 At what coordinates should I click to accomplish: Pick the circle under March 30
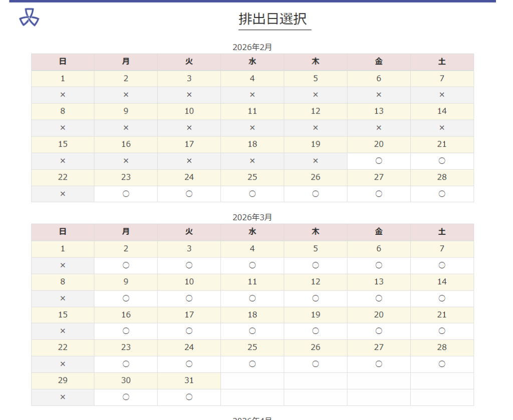tap(126, 397)
